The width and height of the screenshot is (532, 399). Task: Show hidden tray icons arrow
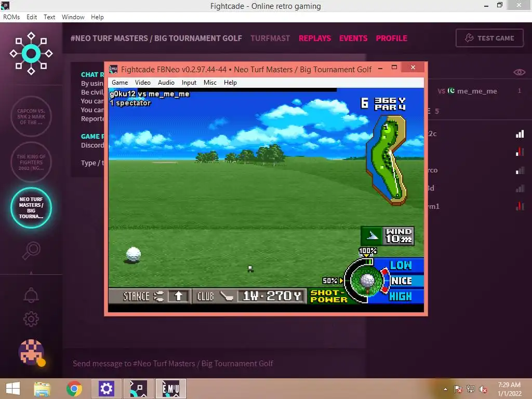pyautogui.click(x=445, y=389)
